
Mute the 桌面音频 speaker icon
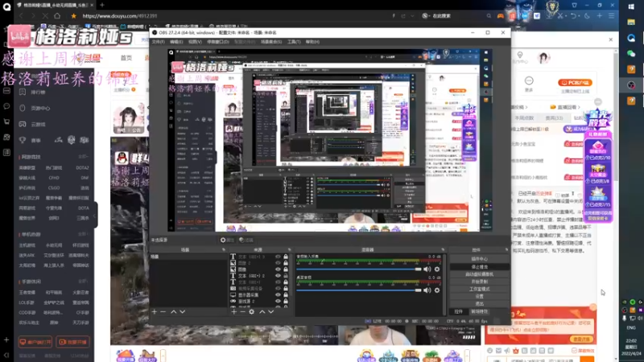427,290
